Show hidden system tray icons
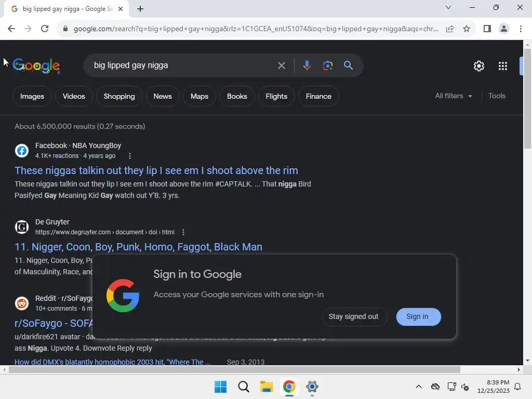Screen dimensions: 532x399 419,387
